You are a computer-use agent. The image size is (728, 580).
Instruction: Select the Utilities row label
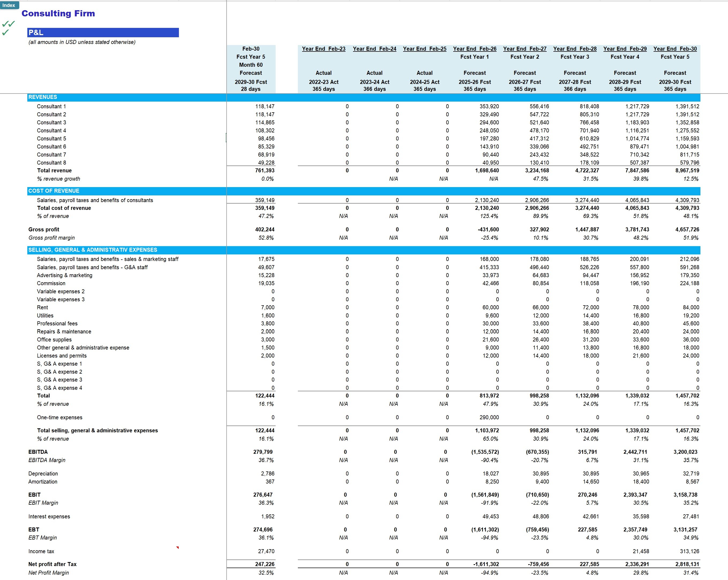45,315
